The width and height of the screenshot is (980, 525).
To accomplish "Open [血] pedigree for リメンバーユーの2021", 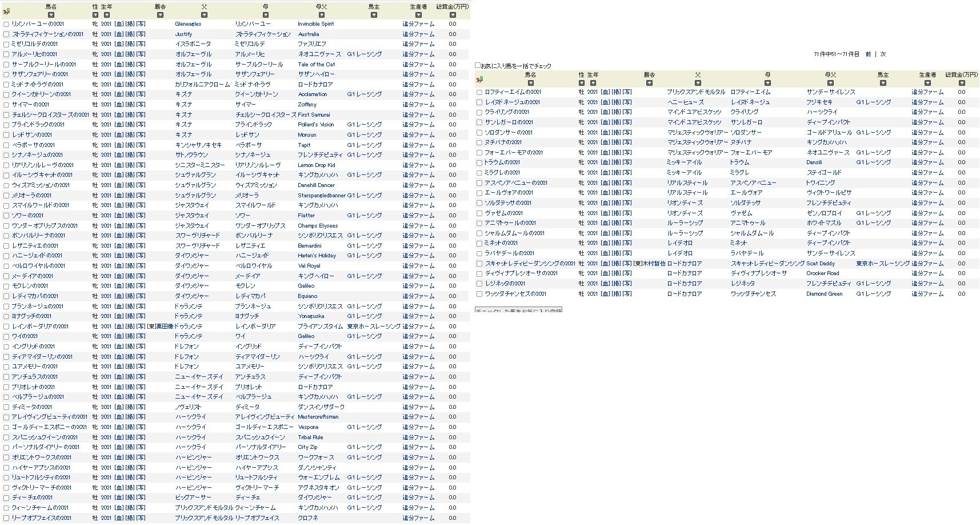I will [119, 24].
